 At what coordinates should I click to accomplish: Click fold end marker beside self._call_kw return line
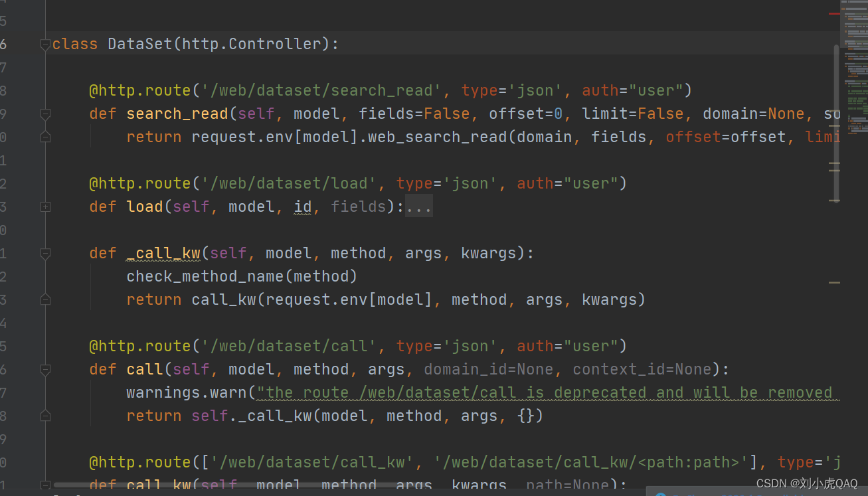(x=45, y=416)
